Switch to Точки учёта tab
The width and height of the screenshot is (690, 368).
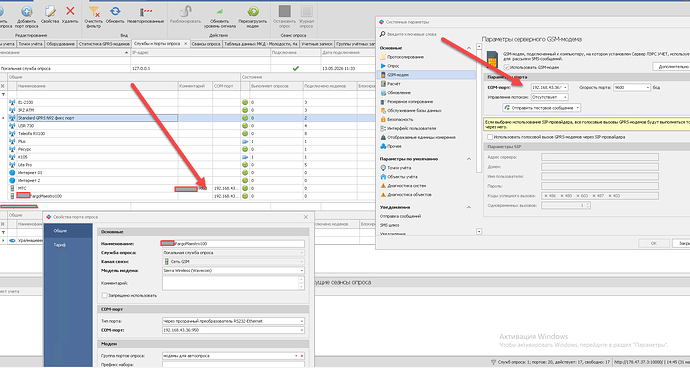pyautogui.click(x=30, y=44)
